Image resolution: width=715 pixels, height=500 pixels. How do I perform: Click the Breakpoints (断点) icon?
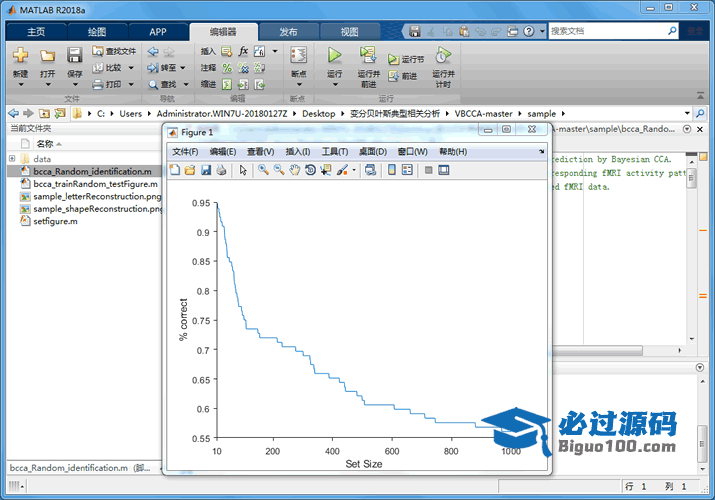click(299, 55)
